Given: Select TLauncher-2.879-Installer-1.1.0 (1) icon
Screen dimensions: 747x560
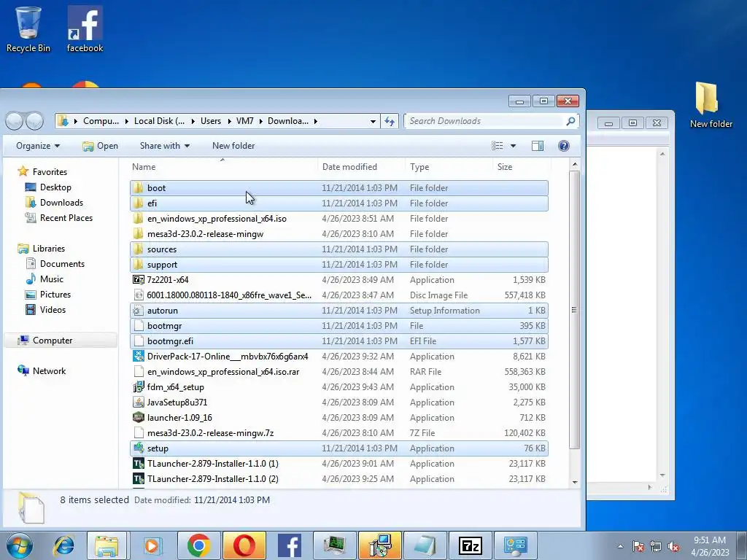Looking at the screenshot, I should [138, 463].
